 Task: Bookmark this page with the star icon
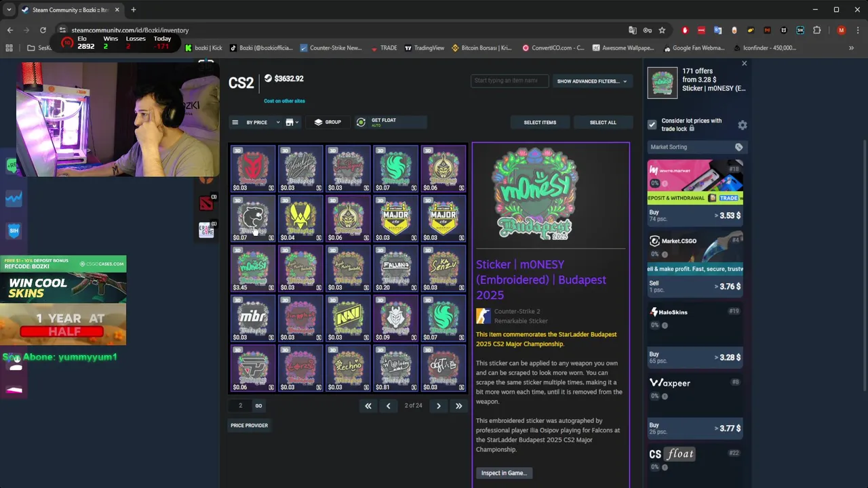(x=662, y=30)
